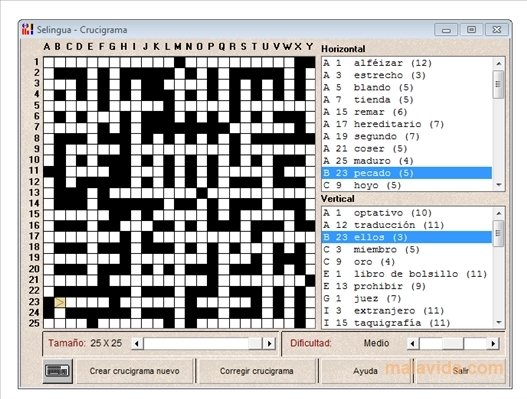Click 'Crear crucigrama nuevo' button
This screenshot has width=527, height=399.
pyautogui.click(x=134, y=371)
